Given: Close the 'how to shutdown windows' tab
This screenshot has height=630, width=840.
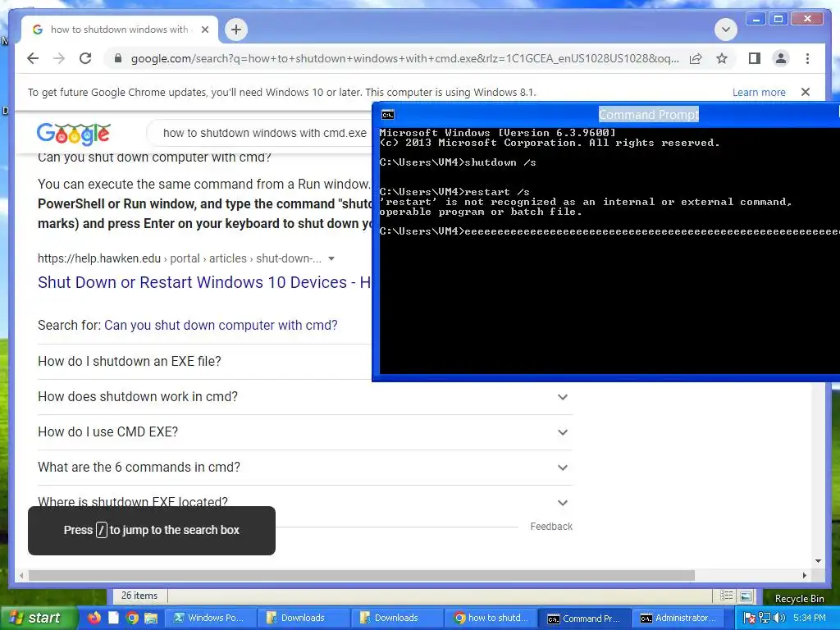Looking at the screenshot, I should coord(204,30).
